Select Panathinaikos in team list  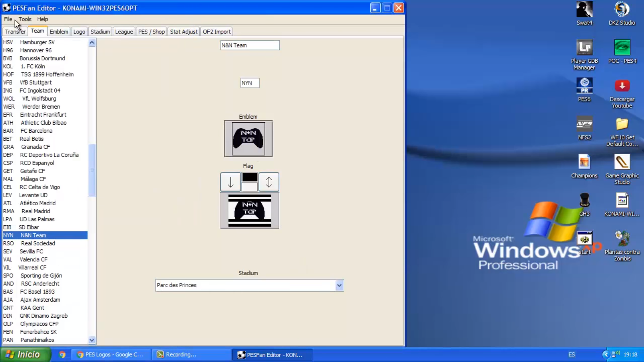[x=45, y=340]
